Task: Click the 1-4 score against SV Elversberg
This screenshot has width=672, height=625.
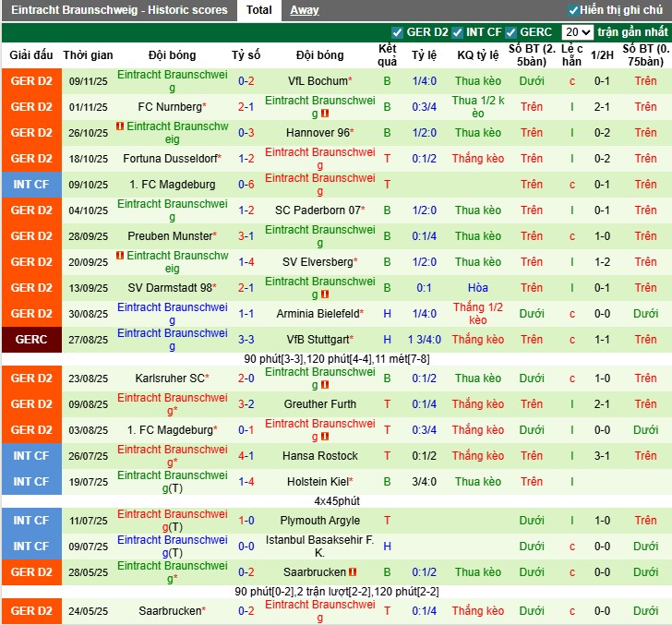Action: 246,262
